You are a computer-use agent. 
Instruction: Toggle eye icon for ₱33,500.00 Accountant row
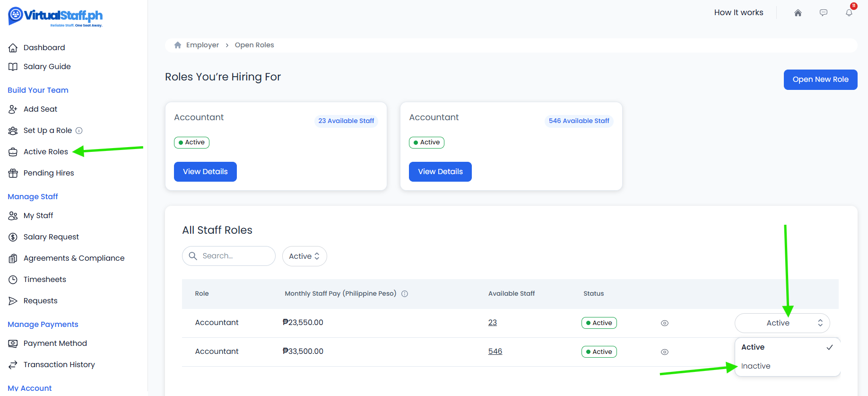664,352
